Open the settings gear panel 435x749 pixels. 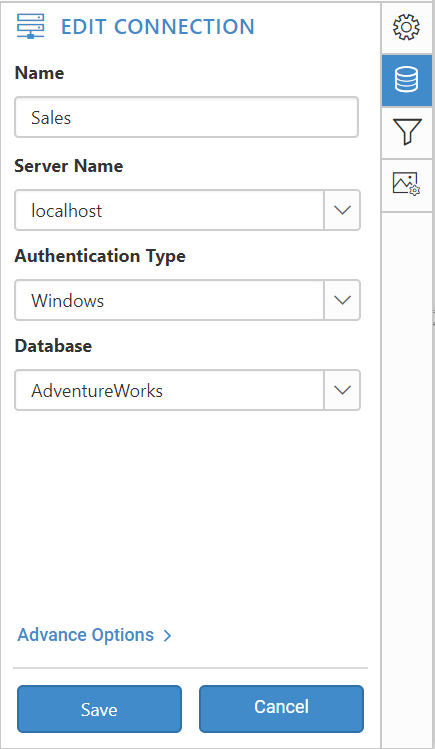click(406, 27)
